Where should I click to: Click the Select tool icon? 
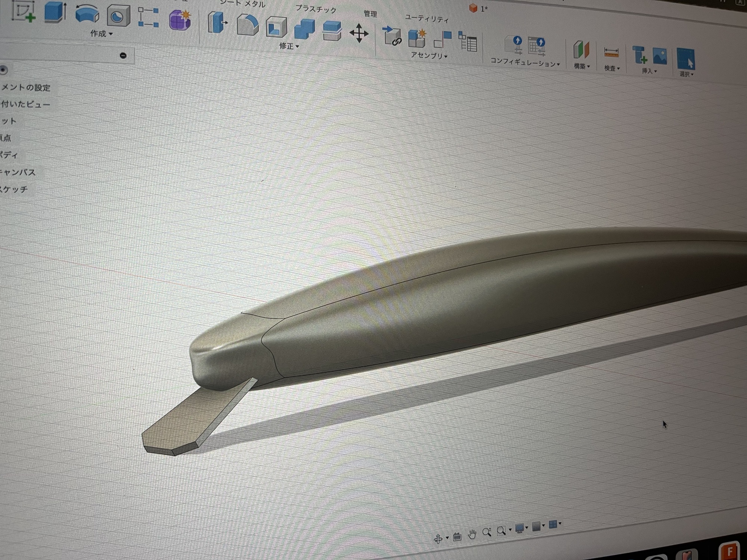point(686,59)
